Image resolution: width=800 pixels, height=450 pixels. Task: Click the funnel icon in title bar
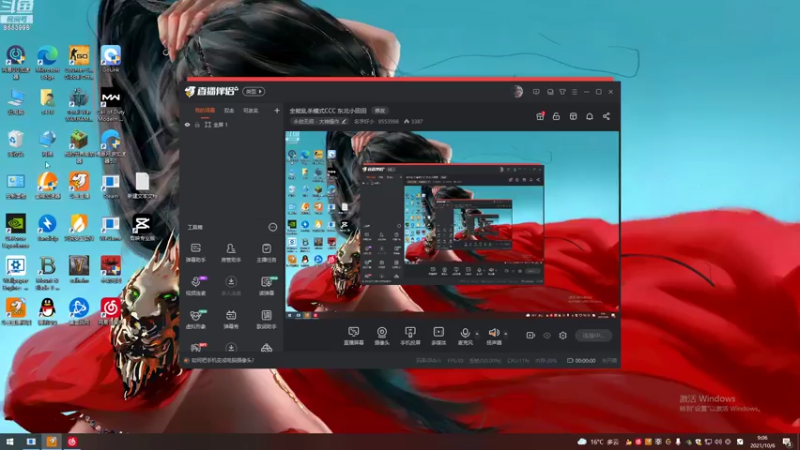click(562, 92)
